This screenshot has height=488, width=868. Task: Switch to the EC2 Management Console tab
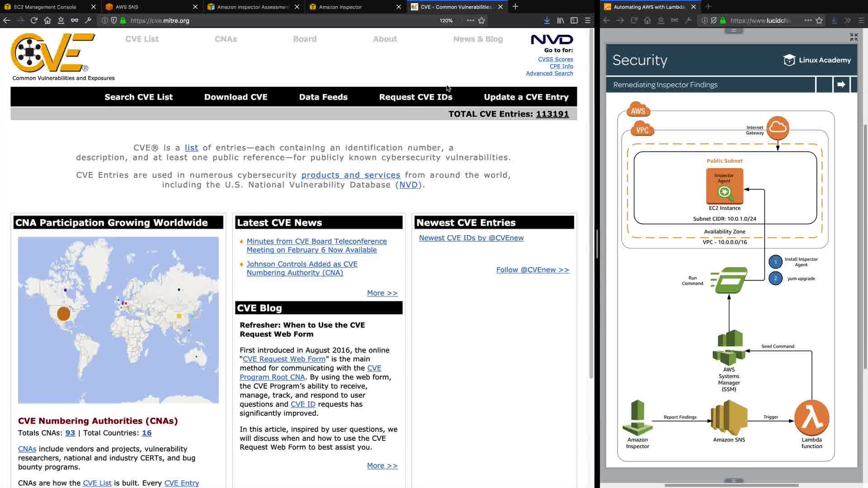tap(45, 7)
